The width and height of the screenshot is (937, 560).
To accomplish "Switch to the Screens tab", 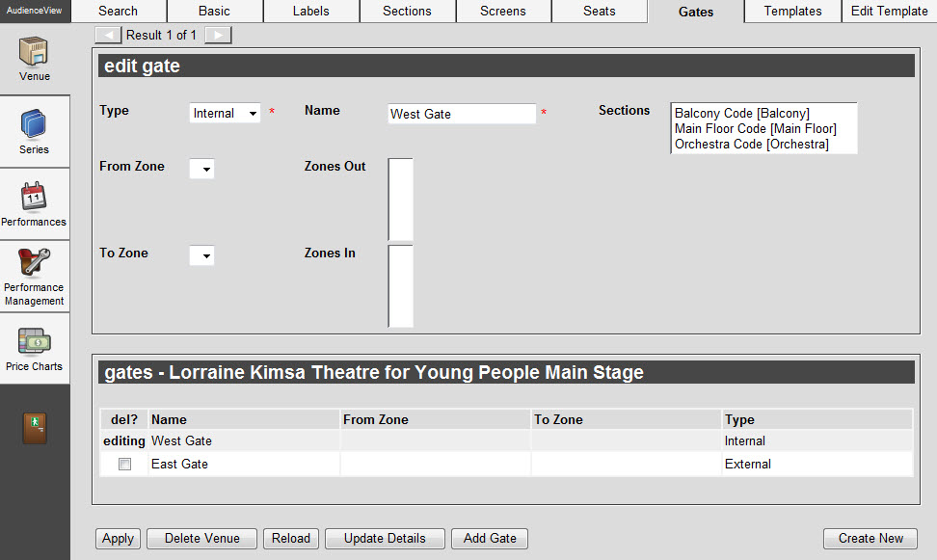I will pos(503,12).
